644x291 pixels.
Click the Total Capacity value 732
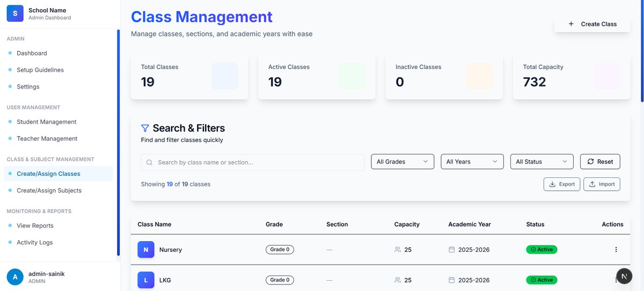pyautogui.click(x=535, y=82)
